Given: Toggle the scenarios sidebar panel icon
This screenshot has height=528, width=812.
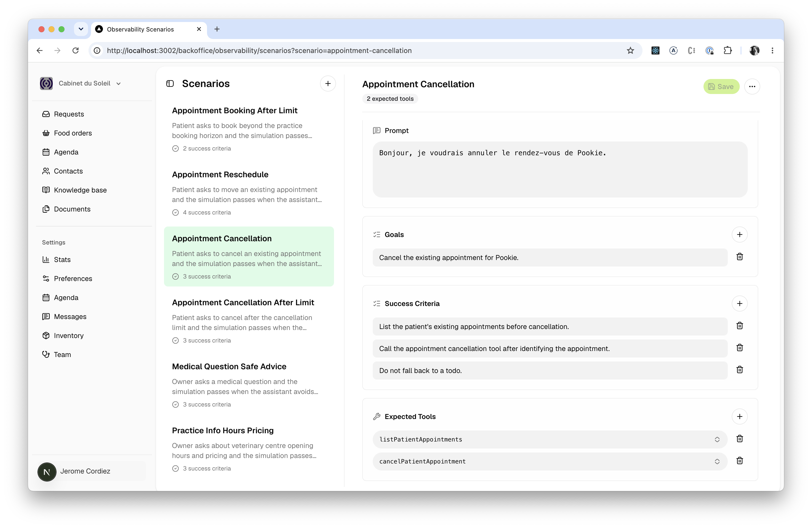Looking at the screenshot, I should [170, 83].
